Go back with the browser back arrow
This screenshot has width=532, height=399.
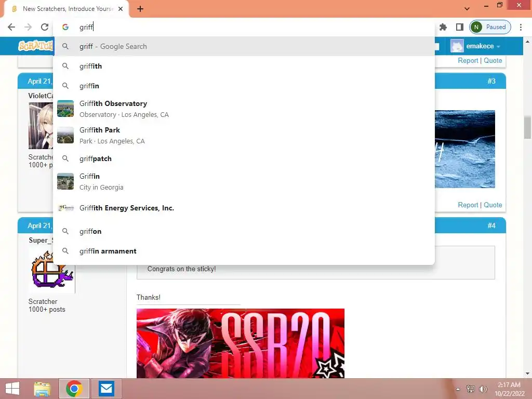click(11, 27)
